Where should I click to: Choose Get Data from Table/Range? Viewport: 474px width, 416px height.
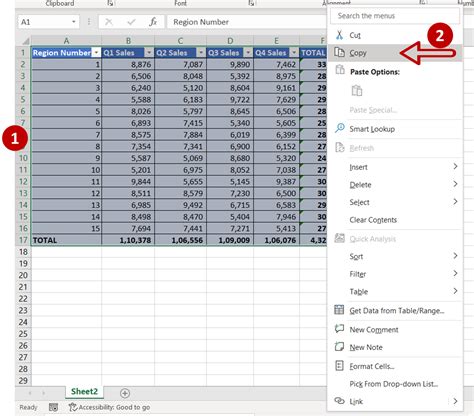click(x=395, y=310)
